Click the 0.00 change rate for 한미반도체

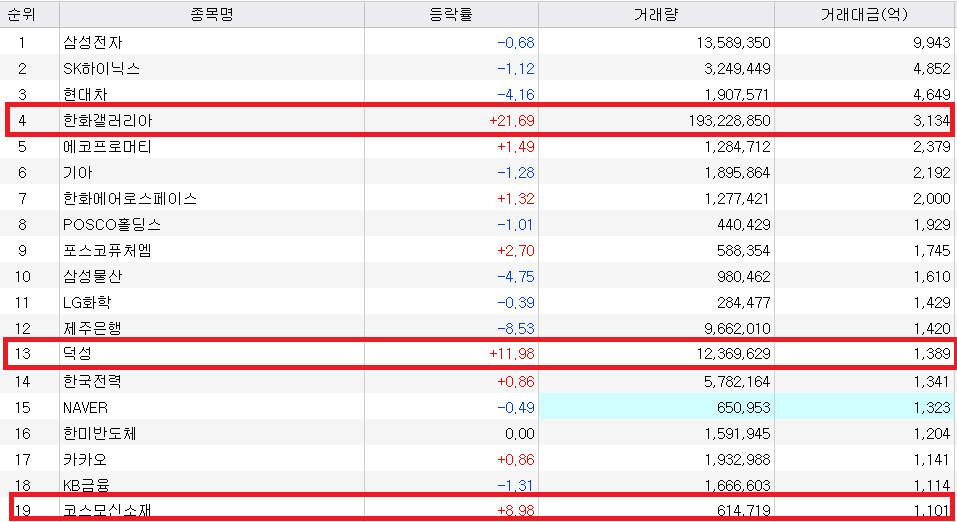click(x=519, y=434)
